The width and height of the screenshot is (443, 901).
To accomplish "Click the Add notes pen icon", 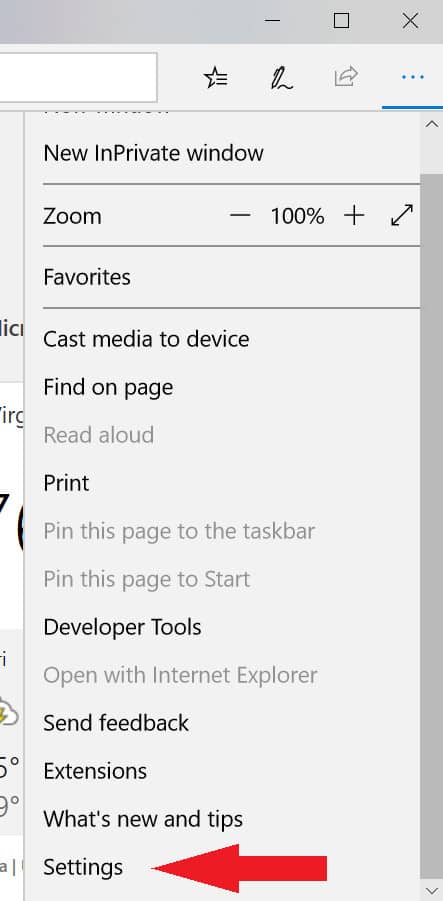I will coord(281,78).
